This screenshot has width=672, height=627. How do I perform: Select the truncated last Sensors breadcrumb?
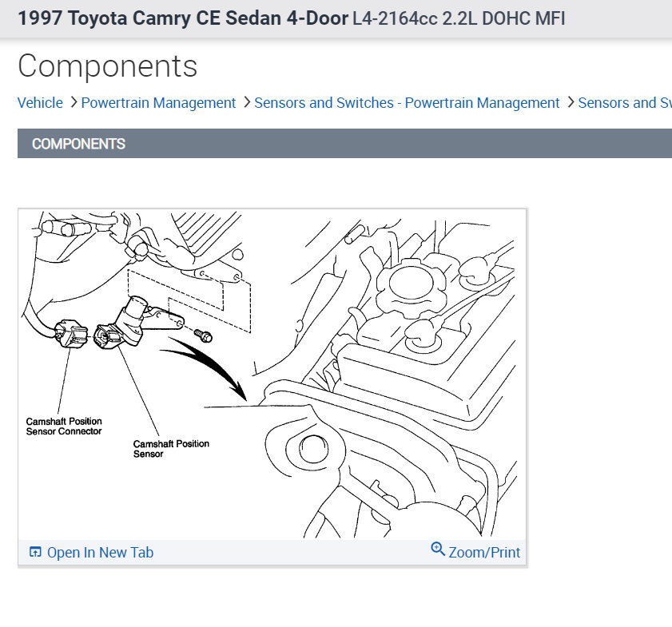(625, 103)
